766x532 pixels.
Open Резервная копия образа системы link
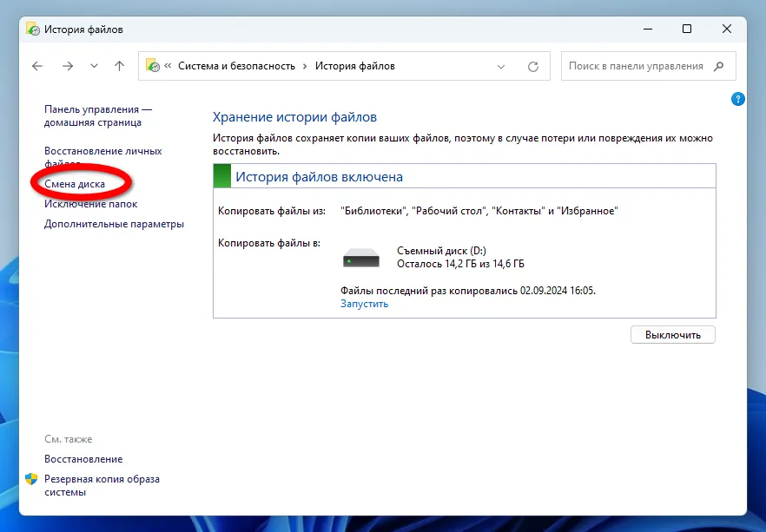(102, 485)
